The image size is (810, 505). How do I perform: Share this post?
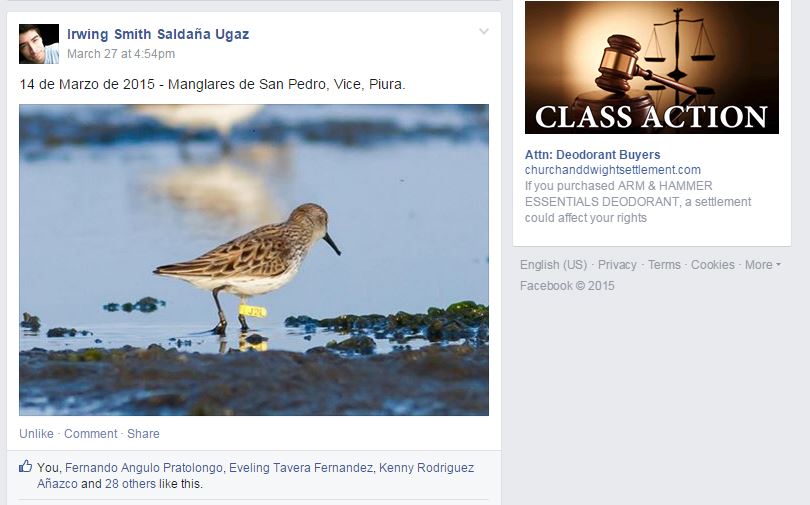(x=143, y=434)
